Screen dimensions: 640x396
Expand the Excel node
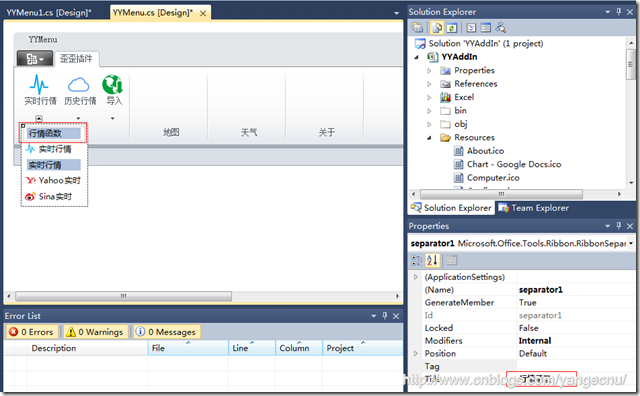429,98
